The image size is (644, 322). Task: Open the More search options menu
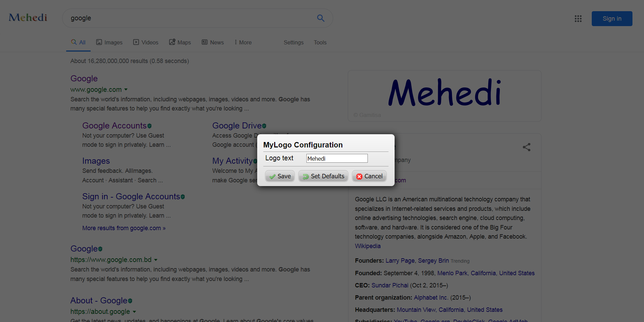(243, 42)
